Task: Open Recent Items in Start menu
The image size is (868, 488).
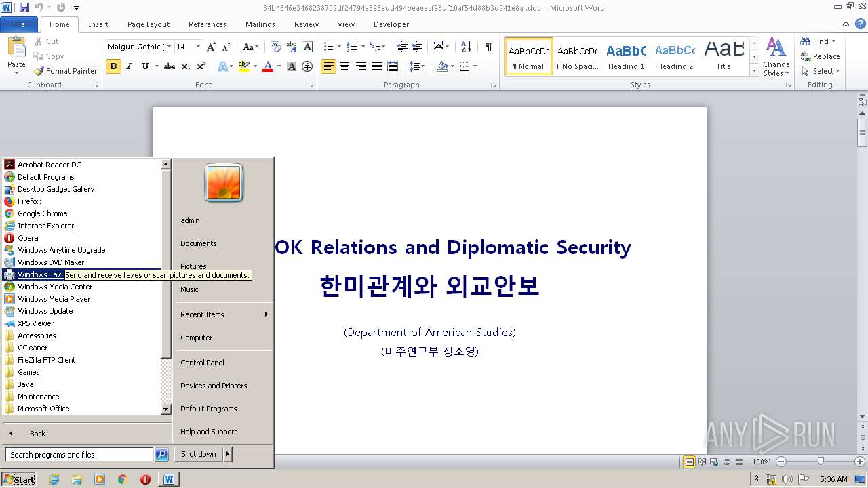Action: click(224, 314)
